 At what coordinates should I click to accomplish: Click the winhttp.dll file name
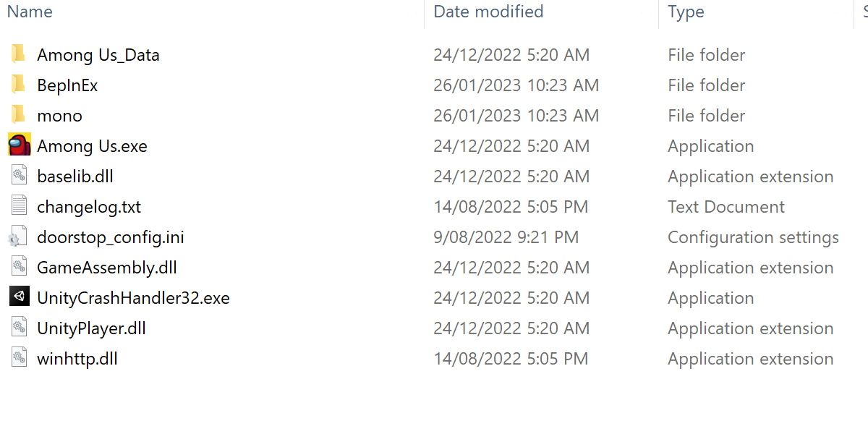[x=77, y=359]
